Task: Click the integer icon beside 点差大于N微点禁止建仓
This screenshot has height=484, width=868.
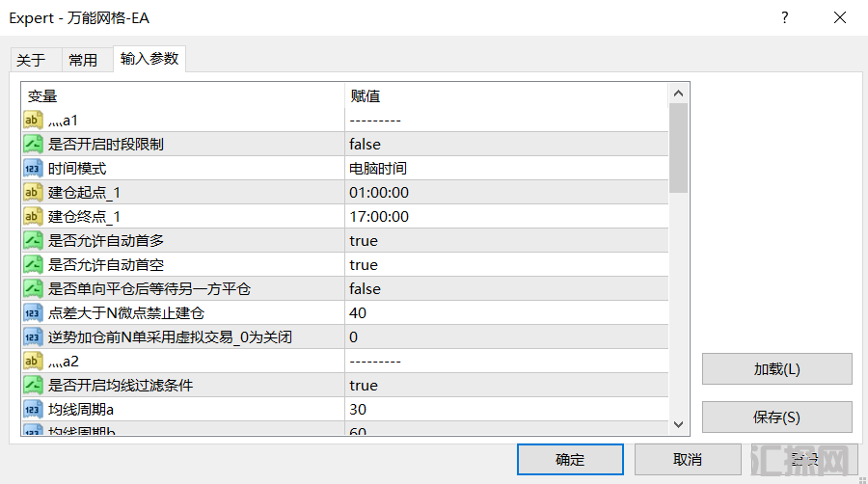Action: point(33,313)
